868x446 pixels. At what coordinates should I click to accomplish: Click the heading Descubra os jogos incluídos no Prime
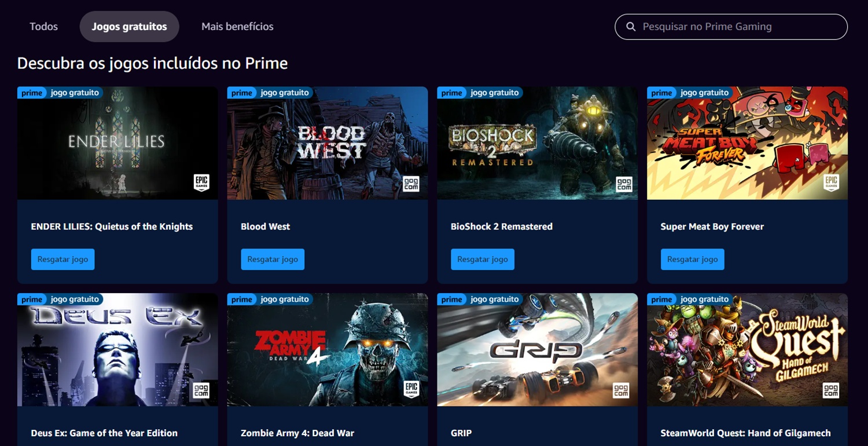point(153,63)
